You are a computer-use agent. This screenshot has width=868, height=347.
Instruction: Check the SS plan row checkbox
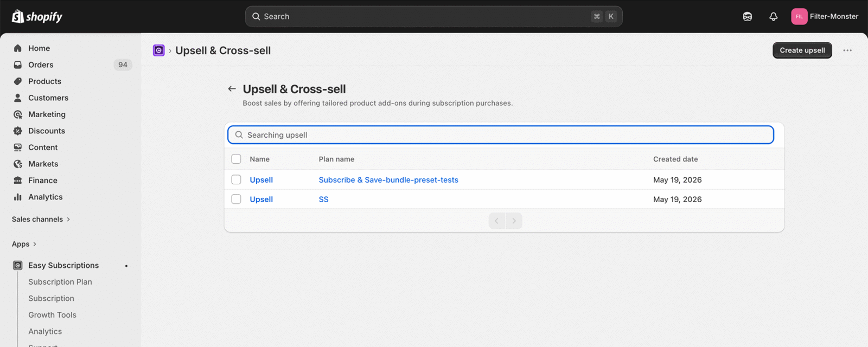pyautogui.click(x=236, y=199)
